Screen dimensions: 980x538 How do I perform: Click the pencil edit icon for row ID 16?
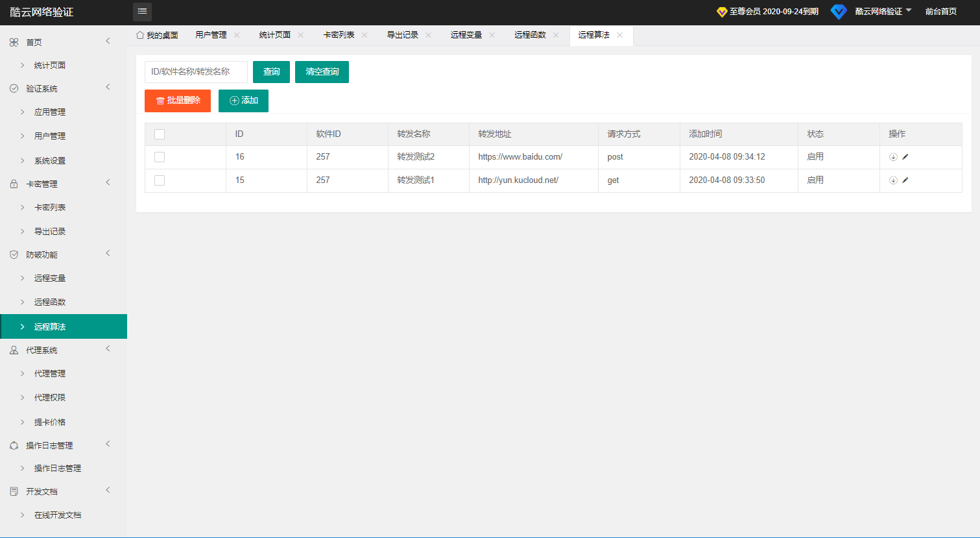point(905,157)
